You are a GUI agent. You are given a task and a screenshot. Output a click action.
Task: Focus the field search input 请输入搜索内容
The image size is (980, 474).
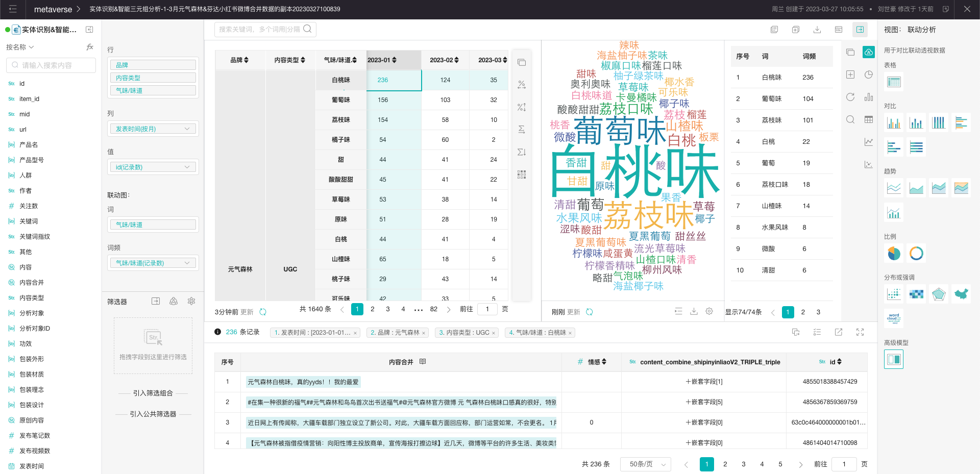click(x=51, y=65)
